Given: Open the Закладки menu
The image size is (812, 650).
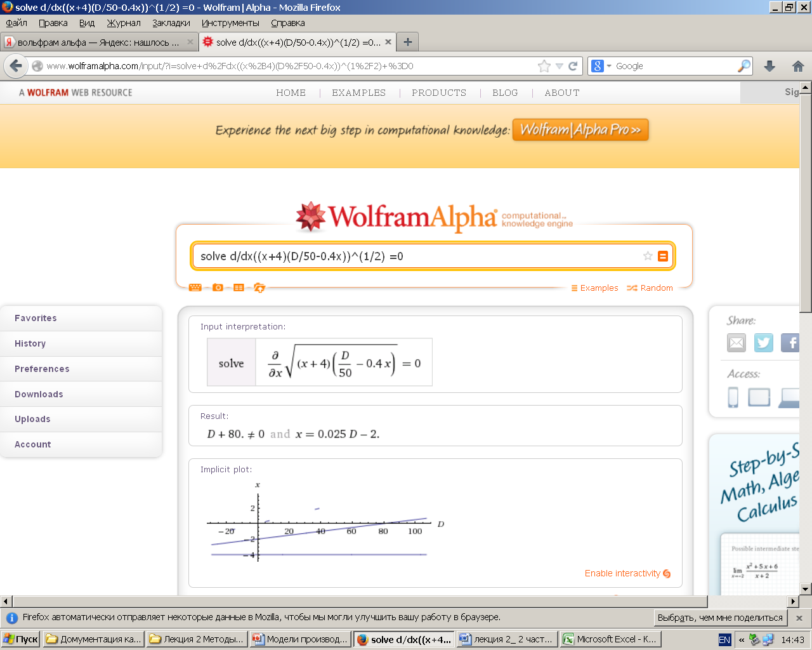Looking at the screenshot, I should point(171,23).
